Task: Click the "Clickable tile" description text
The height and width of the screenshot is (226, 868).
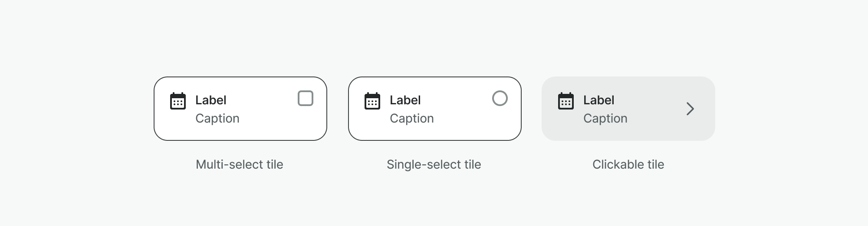Action: [x=628, y=164]
